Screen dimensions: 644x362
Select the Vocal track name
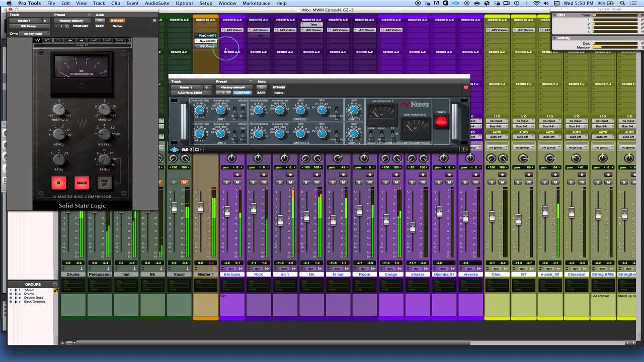(179, 275)
